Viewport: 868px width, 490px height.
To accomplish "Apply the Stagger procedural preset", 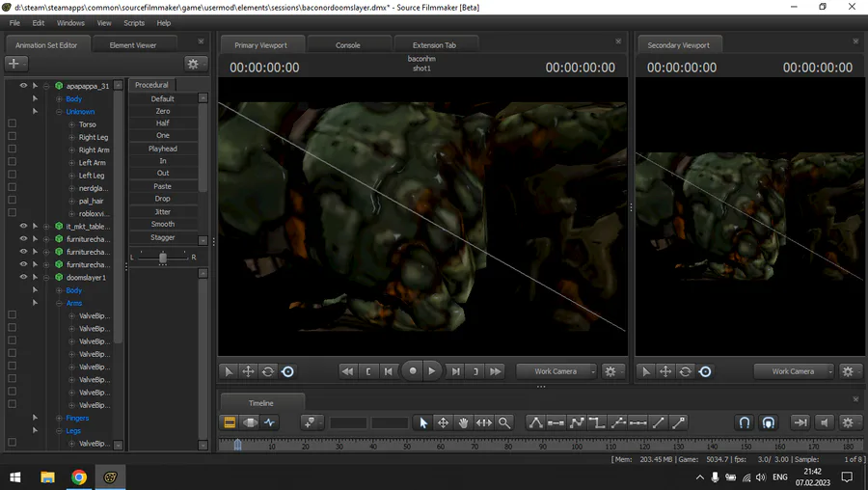I will pyautogui.click(x=163, y=237).
